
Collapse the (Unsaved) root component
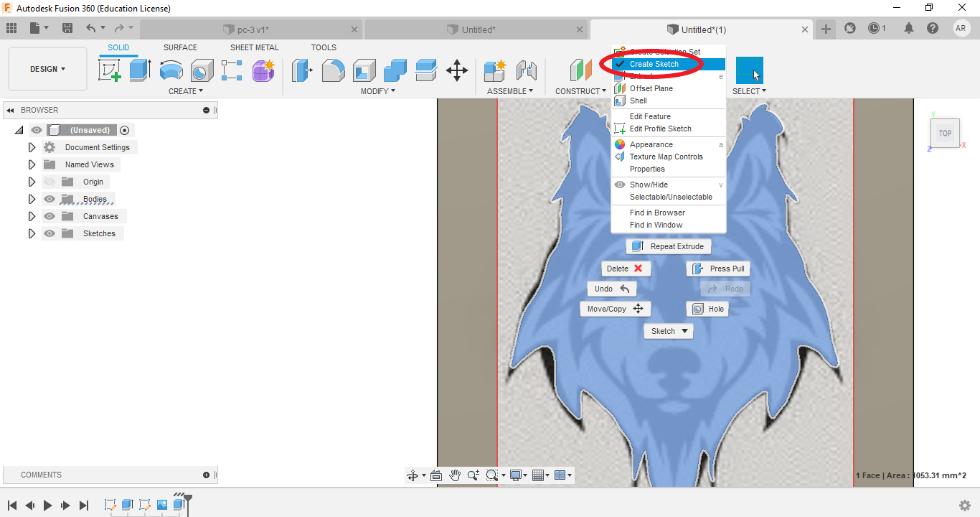point(19,130)
